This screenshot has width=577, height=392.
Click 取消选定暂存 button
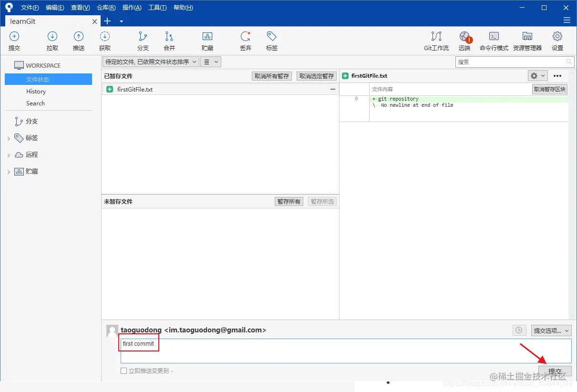317,76
